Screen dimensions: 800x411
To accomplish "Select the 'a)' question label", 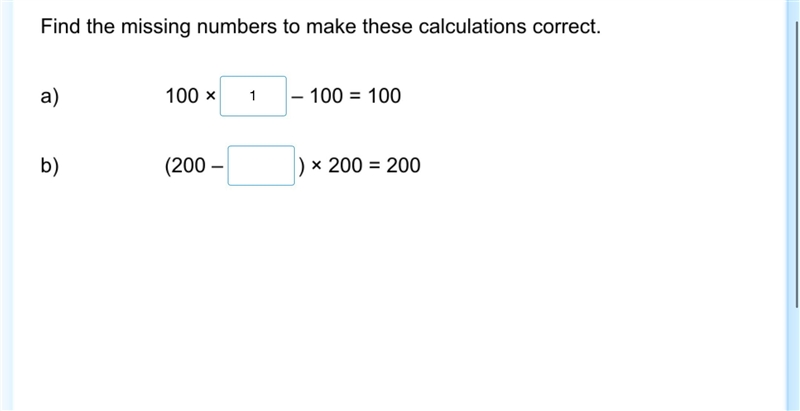I will point(50,96).
